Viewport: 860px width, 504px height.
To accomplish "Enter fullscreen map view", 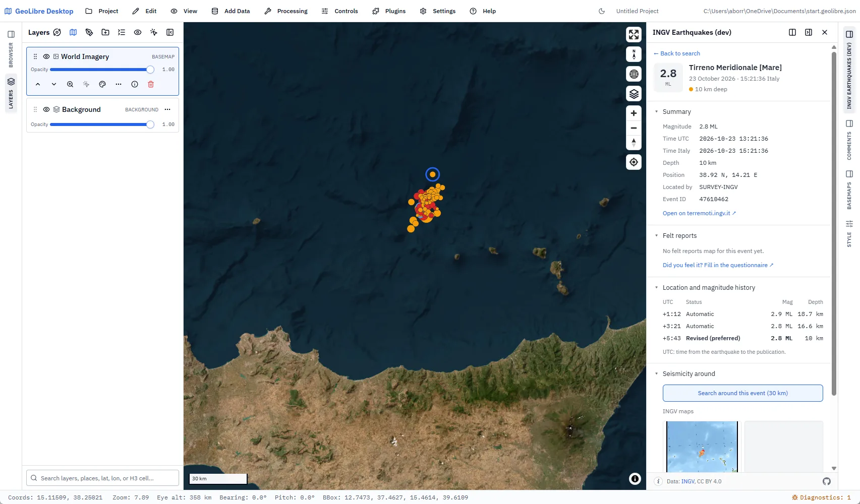I will [x=634, y=34].
